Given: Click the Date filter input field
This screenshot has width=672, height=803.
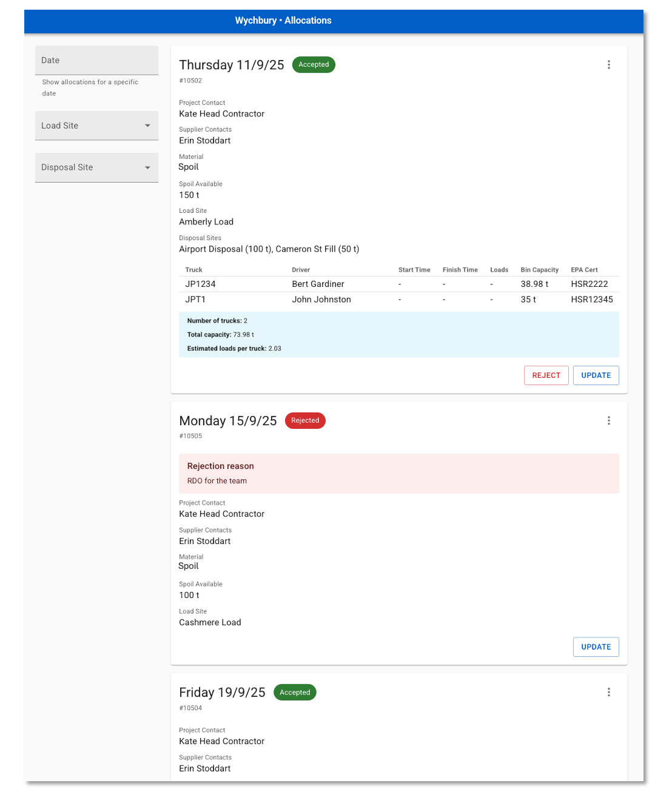Looking at the screenshot, I should click(x=96, y=61).
